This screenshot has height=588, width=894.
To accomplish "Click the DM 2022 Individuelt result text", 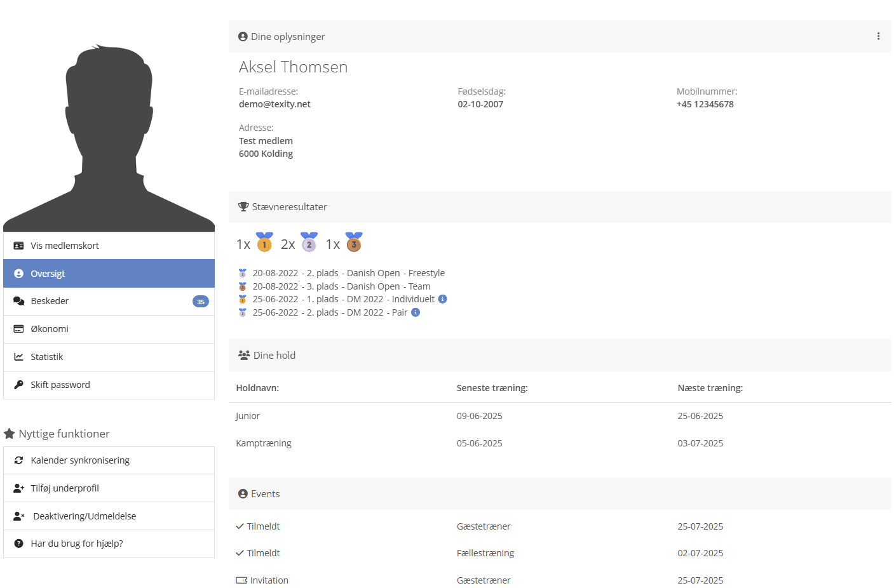I will point(344,299).
